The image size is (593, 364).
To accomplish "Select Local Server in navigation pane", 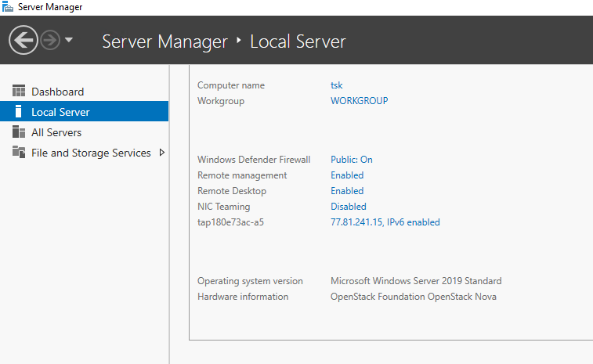I will 85,111.
